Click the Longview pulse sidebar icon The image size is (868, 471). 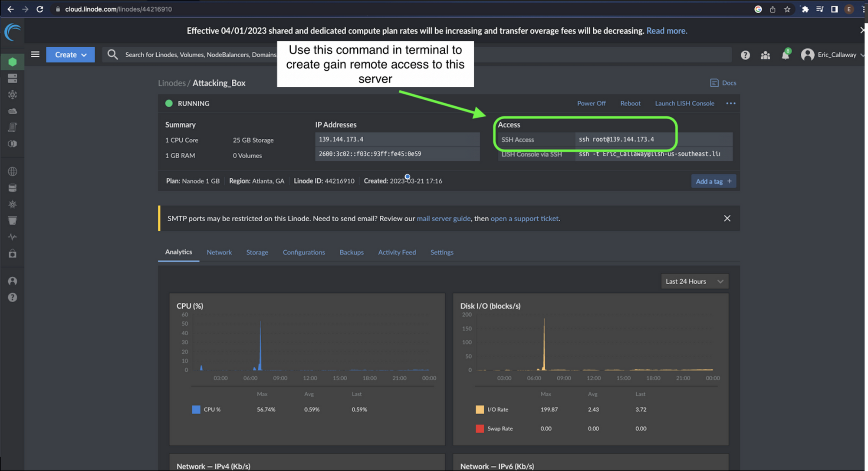(13, 237)
